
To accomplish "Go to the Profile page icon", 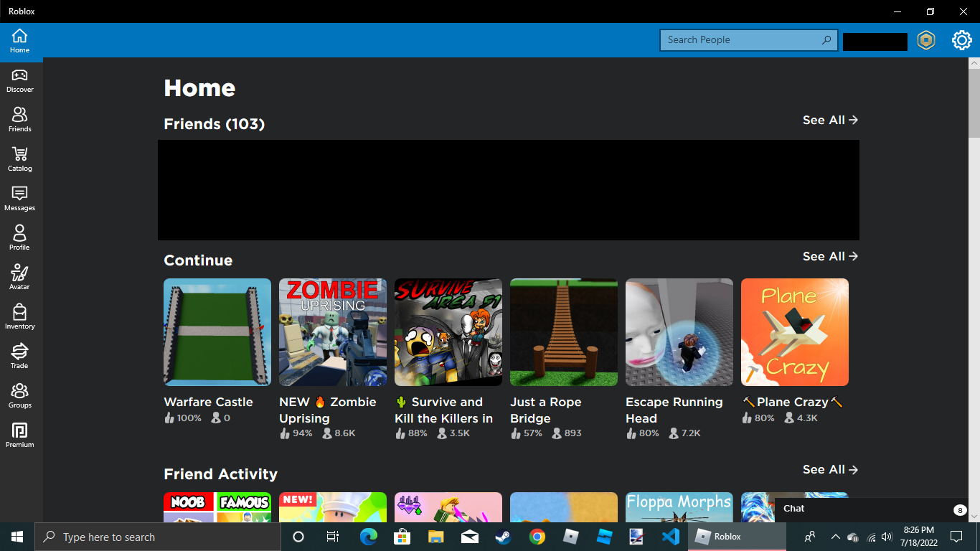I will pos(19,238).
